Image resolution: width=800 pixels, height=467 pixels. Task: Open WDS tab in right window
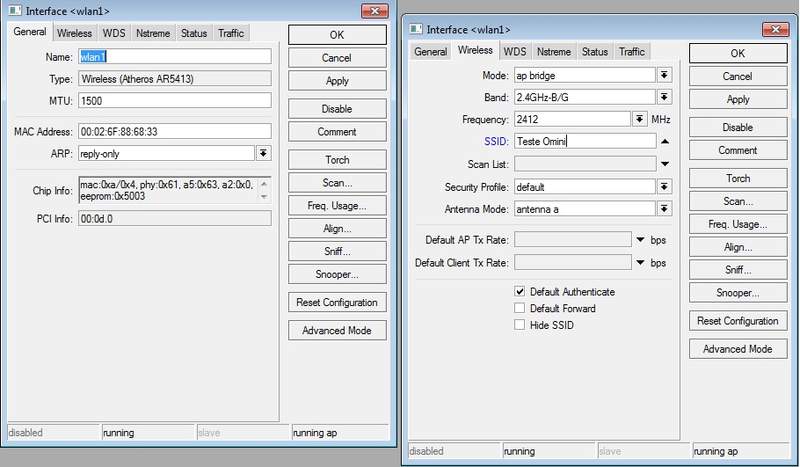(515, 52)
